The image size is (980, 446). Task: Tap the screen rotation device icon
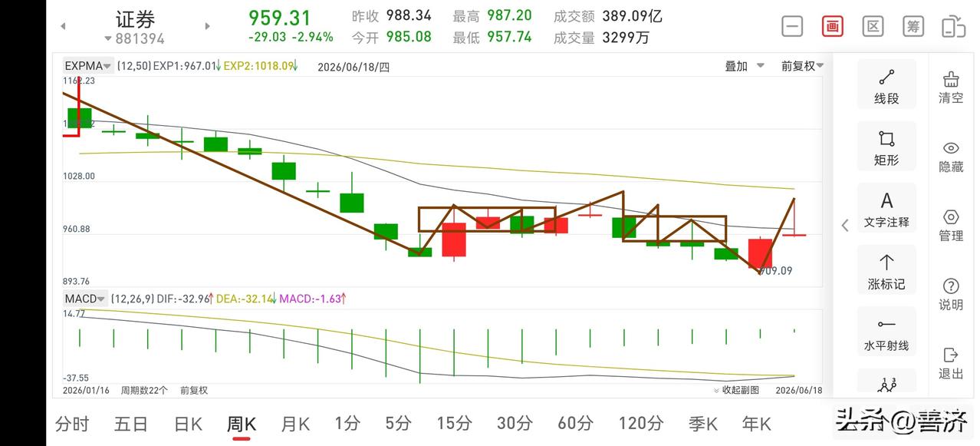tap(953, 26)
